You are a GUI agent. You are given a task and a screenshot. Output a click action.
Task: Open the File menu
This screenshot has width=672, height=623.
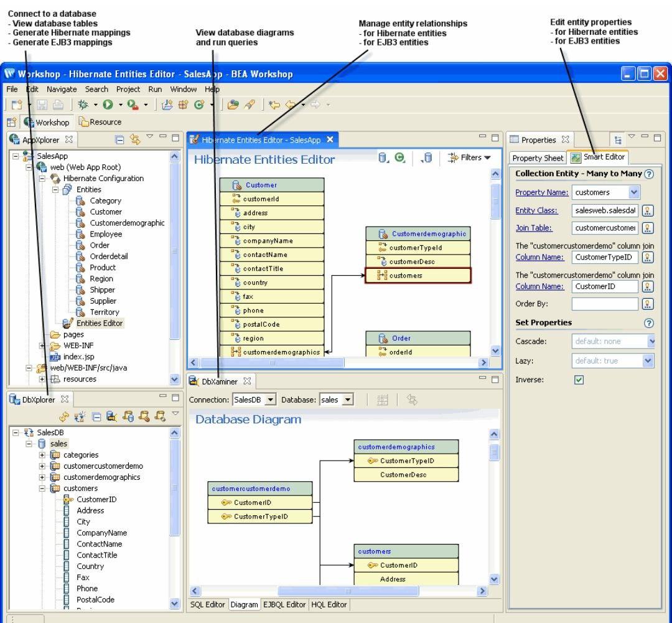click(12, 89)
